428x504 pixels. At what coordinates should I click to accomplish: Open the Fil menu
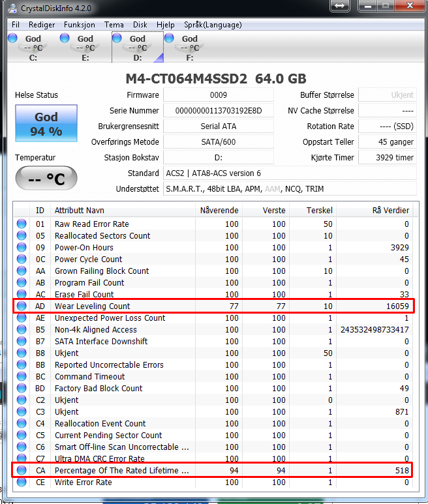16,25
